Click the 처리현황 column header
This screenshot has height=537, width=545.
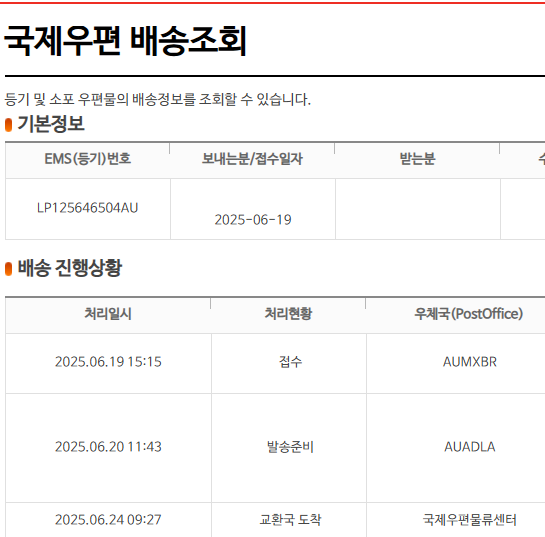pyautogui.click(x=288, y=314)
